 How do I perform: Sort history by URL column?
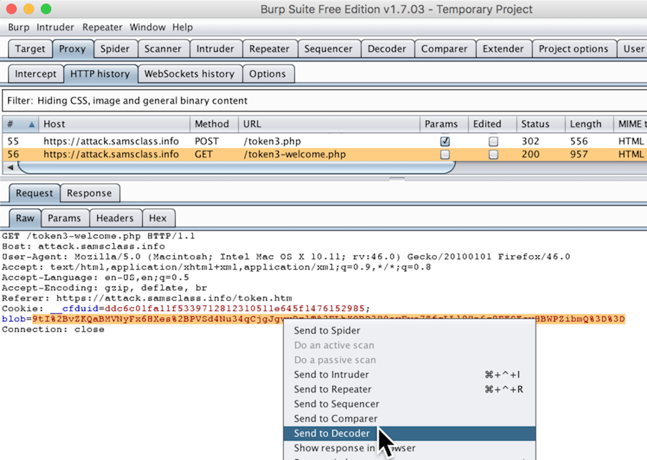click(329, 124)
